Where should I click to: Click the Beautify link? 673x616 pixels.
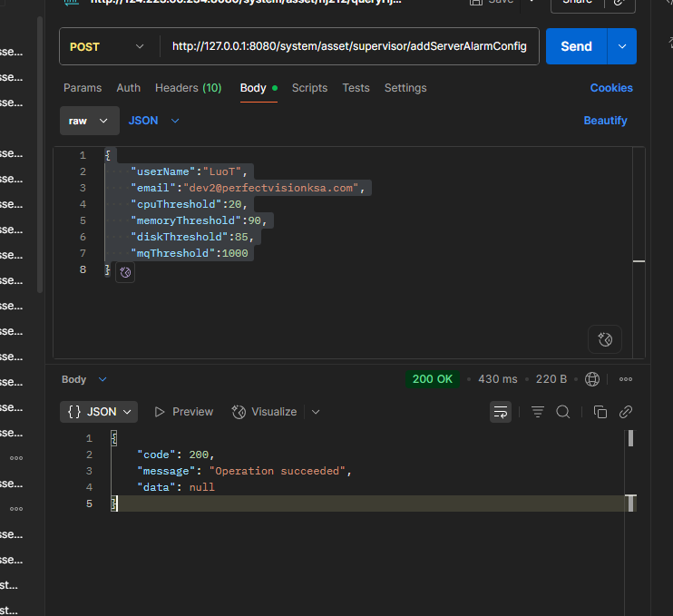pos(605,121)
